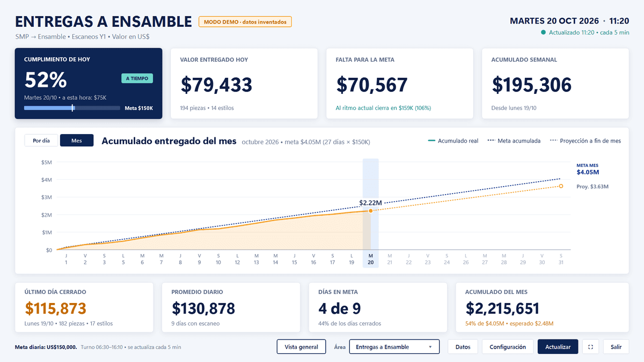This screenshot has height=362, width=644.
Task: Click the Acumulado real legend item
Action: [453, 141]
